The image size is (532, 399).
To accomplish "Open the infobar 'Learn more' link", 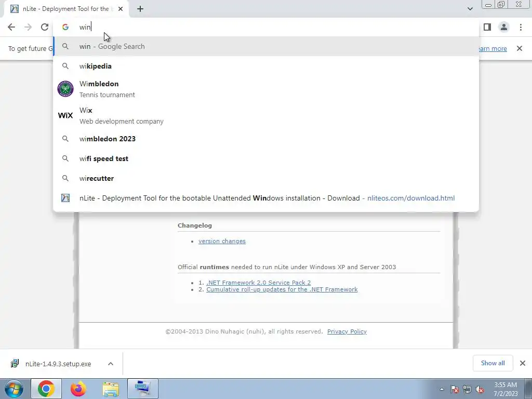I will [493, 48].
